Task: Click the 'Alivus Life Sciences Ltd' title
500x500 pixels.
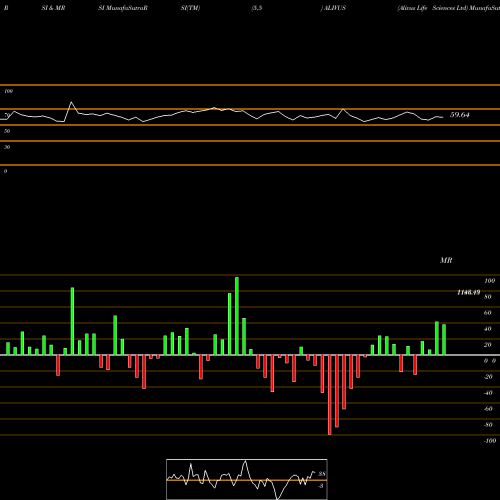Action: pos(432,8)
